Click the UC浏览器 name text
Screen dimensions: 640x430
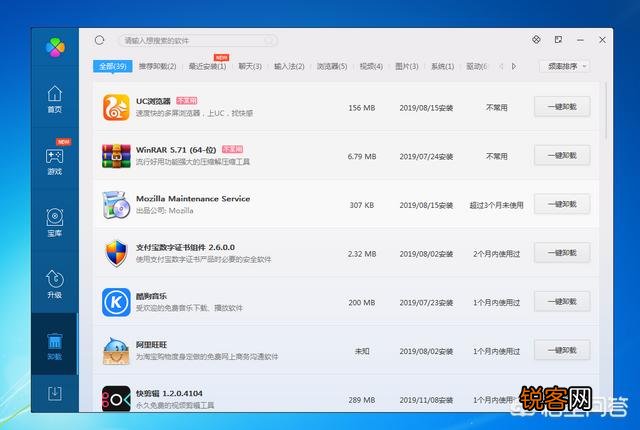(153, 101)
